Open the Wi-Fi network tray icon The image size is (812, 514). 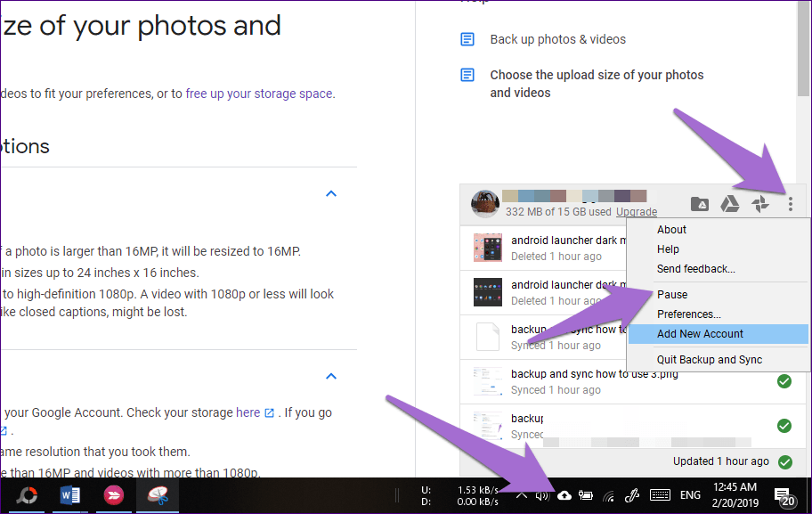tap(608, 496)
